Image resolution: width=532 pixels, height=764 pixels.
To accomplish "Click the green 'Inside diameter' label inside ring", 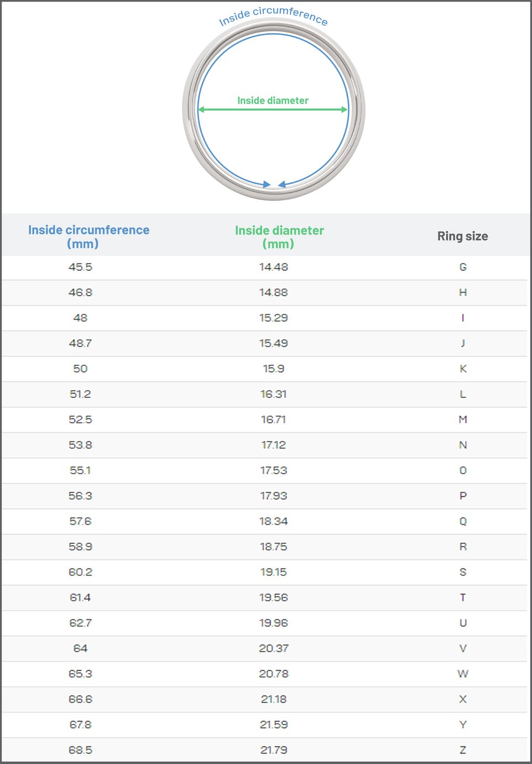I will [x=273, y=101].
